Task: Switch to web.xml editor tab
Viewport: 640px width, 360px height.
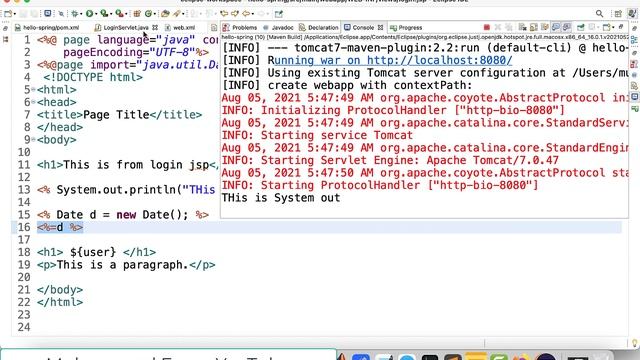Action: [x=180, y=27]
